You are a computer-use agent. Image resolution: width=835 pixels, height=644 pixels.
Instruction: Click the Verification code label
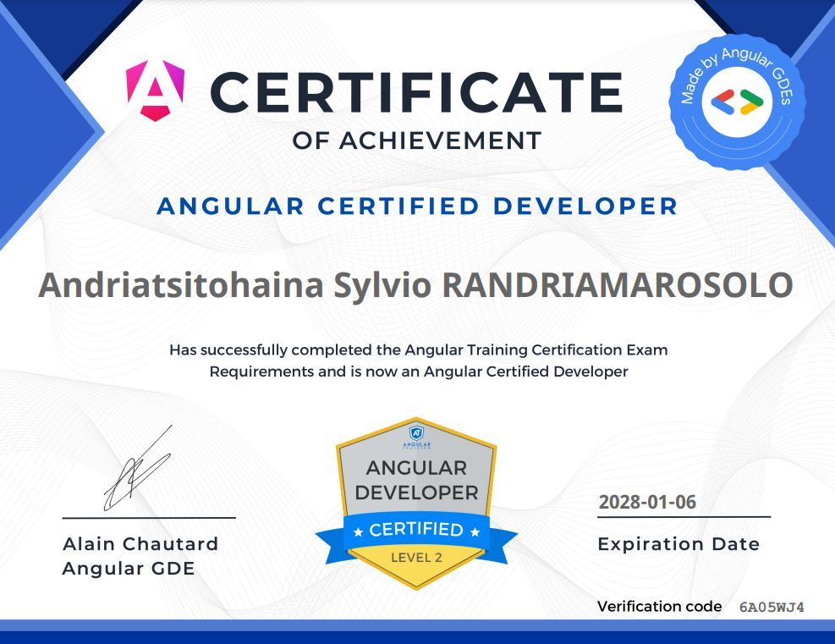(x=659, y=606)
